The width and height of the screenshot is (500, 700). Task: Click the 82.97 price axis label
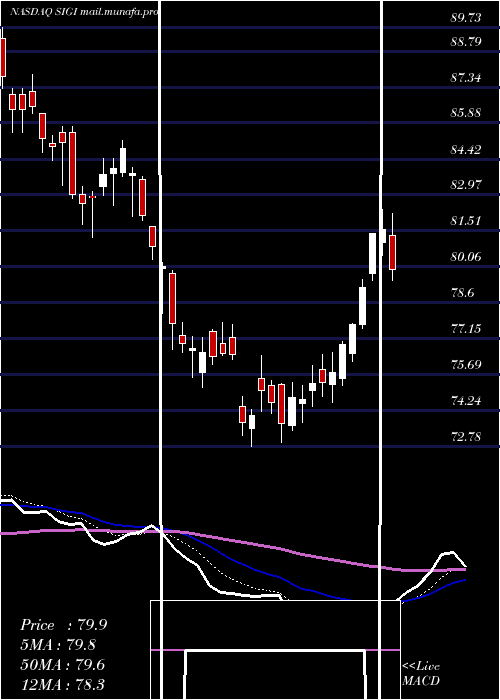tap(466, 184)
